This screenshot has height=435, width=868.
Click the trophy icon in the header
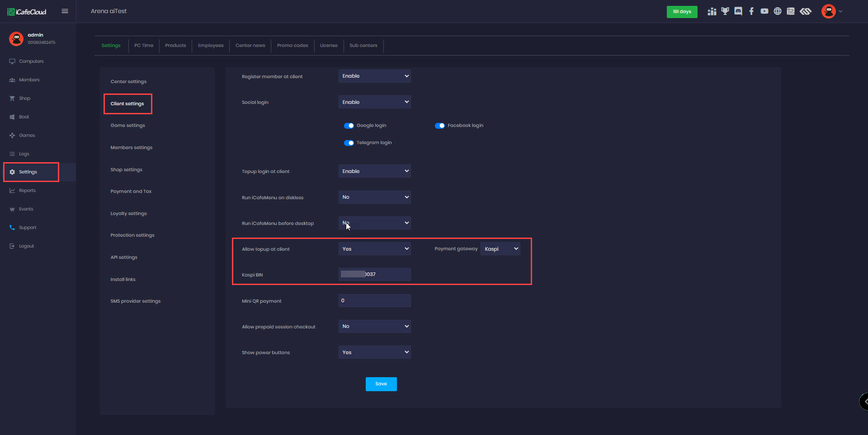pos(725,11)
